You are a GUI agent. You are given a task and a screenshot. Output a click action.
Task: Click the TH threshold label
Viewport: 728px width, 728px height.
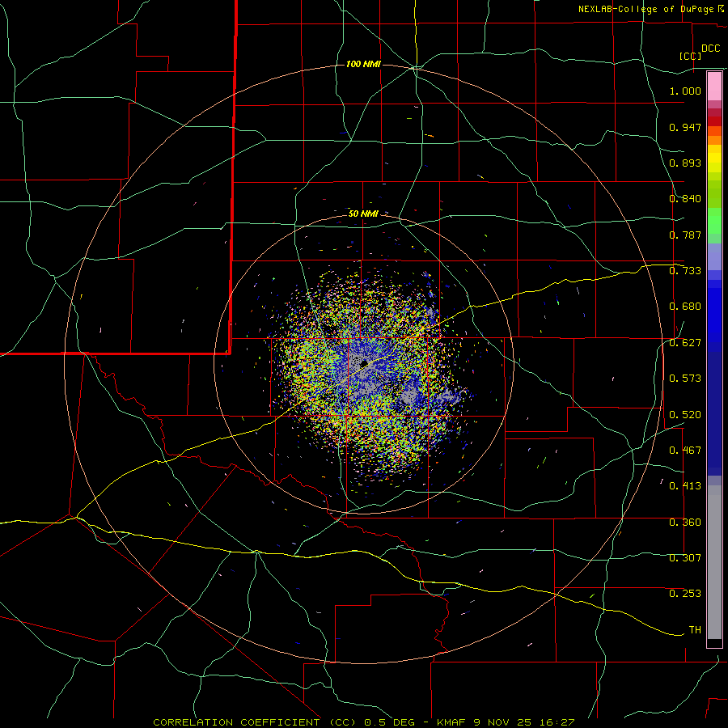(695, 630)
